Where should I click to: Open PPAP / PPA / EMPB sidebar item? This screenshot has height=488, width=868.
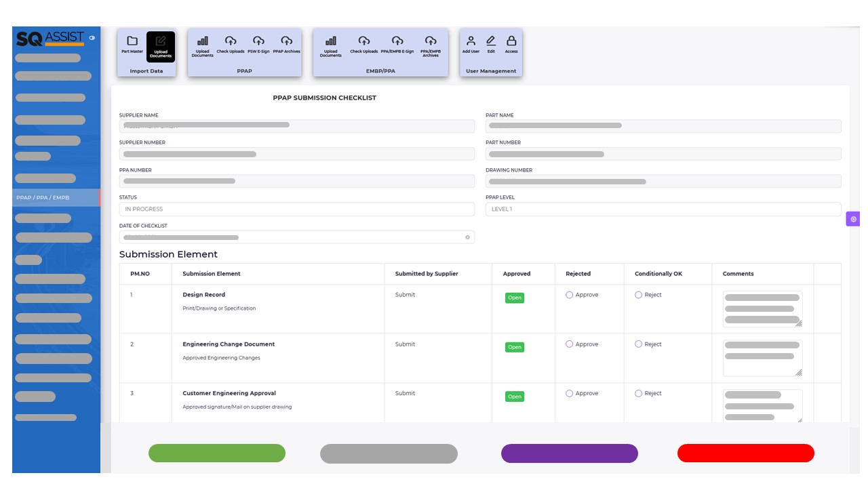pos(56,198)
